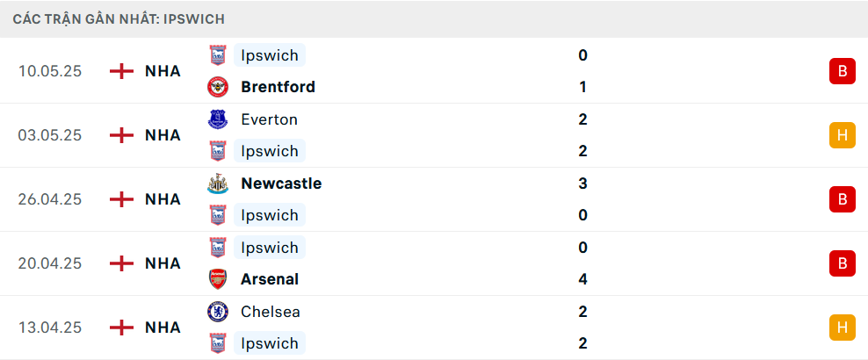Click England flag icon for 13.04.25 match
The width and height of the screenshot is (868, 360).
122,328
